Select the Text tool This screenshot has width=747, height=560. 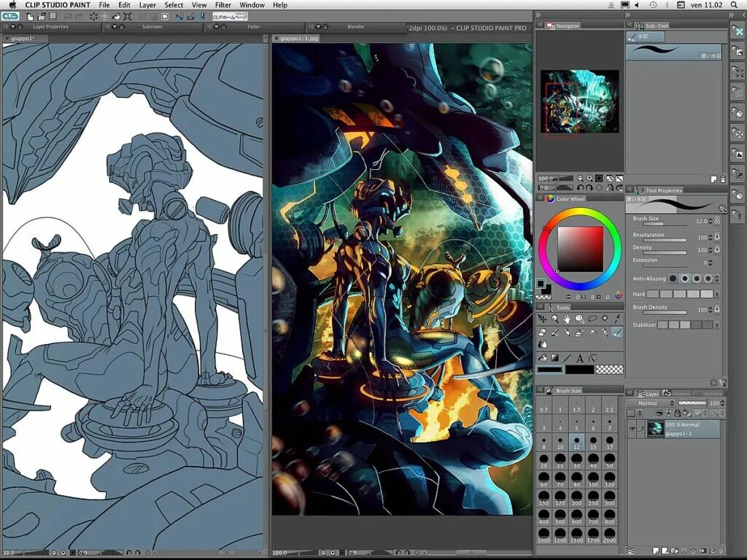pos(580,357)
